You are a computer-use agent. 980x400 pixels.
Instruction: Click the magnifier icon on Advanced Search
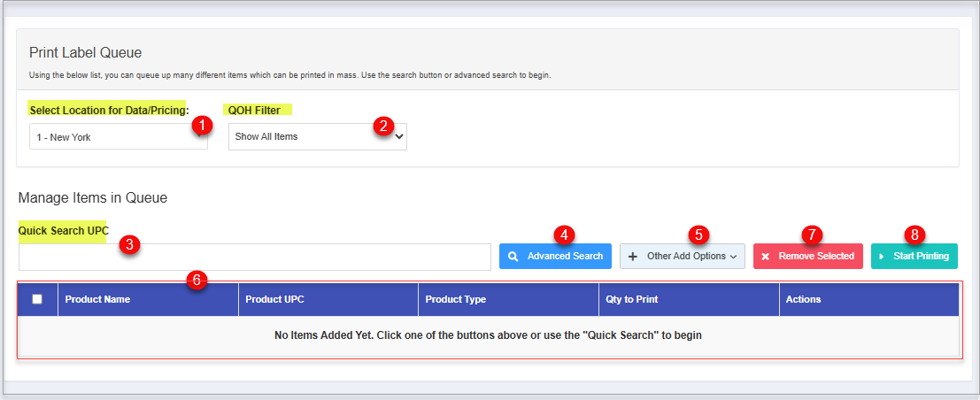pos(513,257)
